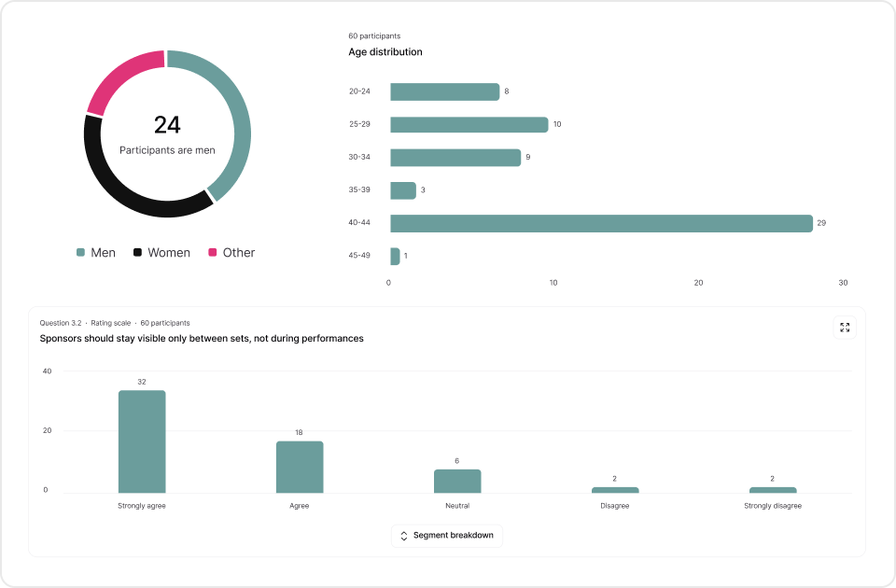Screen dimensions: 896x588
Task: Click the question title about sponsors visibility
Action: (x=202, y=338)
